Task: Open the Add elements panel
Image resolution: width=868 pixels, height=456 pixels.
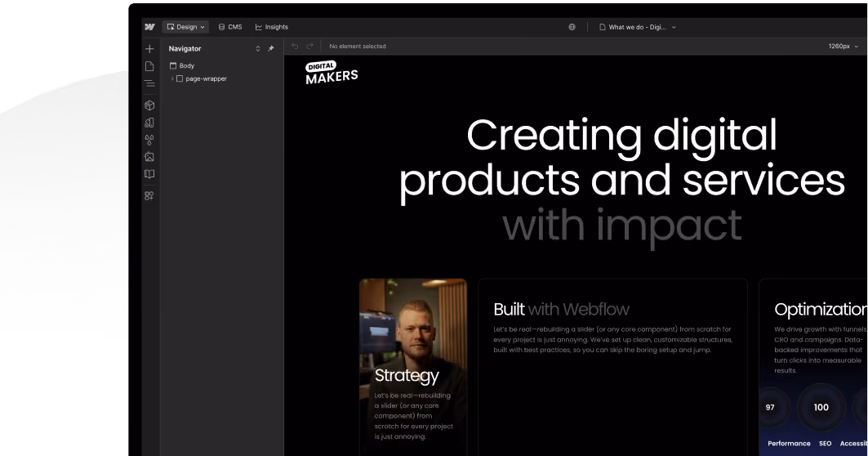Action: (149, 49)
